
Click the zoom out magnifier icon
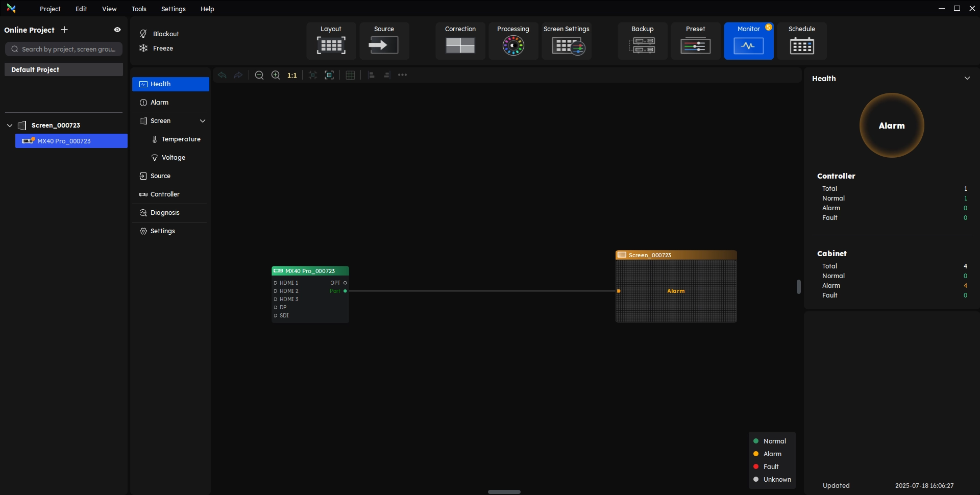pyautogui.click(x=259, y=76)
